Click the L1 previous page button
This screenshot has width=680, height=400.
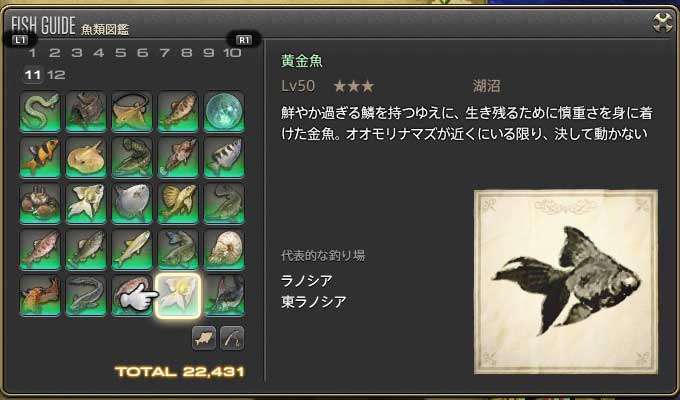point(20,40)
